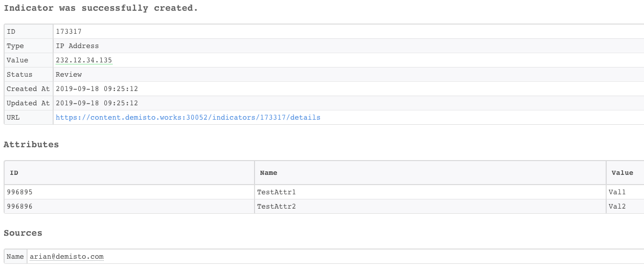This screenshot has height=271, width=644.
Task: Click attribute ID 996896
Action: (x=19, y=207)
